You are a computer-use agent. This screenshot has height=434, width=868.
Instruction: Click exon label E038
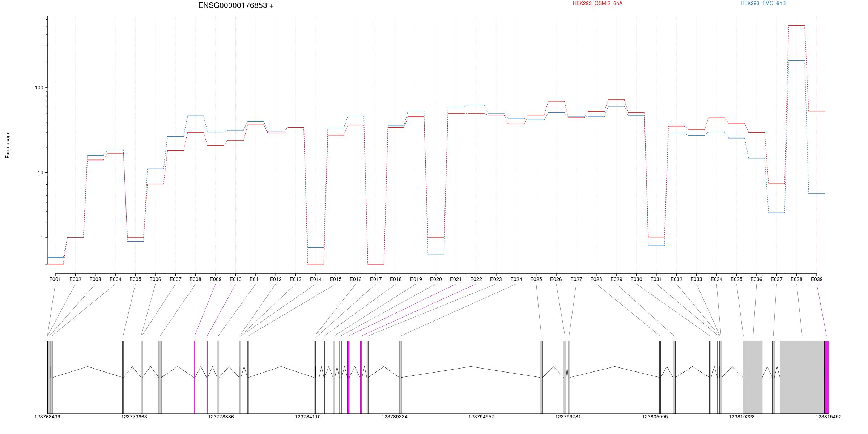click(796, 279)
